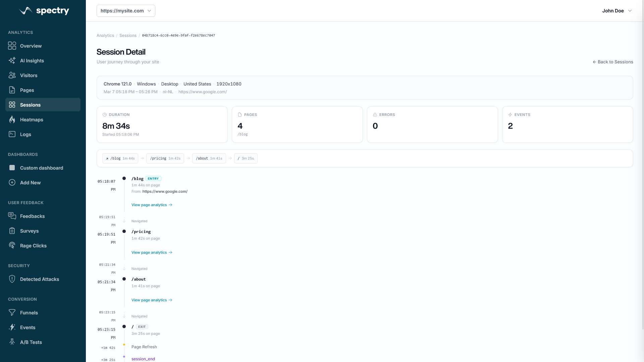Open Surveys clipboard icon
The image size is (644, 362).
click(12, 231)
